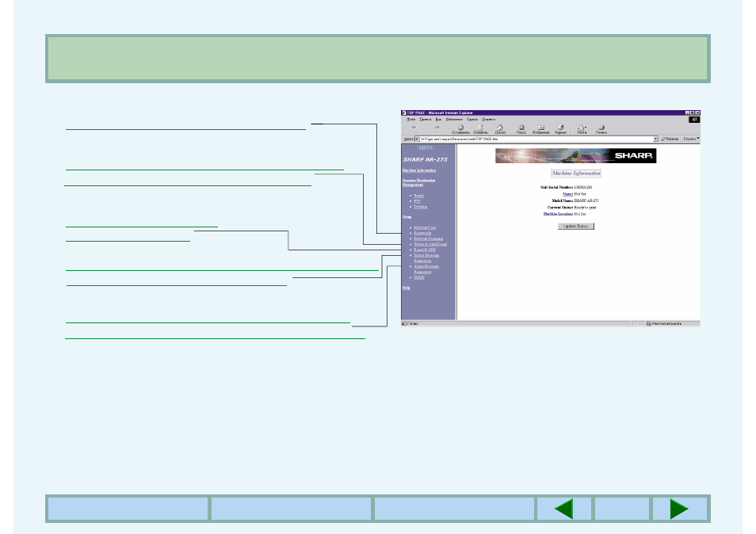Click the Help link in sidebar menu
This screenshot has height=534, width=756.
click(406, 288)
